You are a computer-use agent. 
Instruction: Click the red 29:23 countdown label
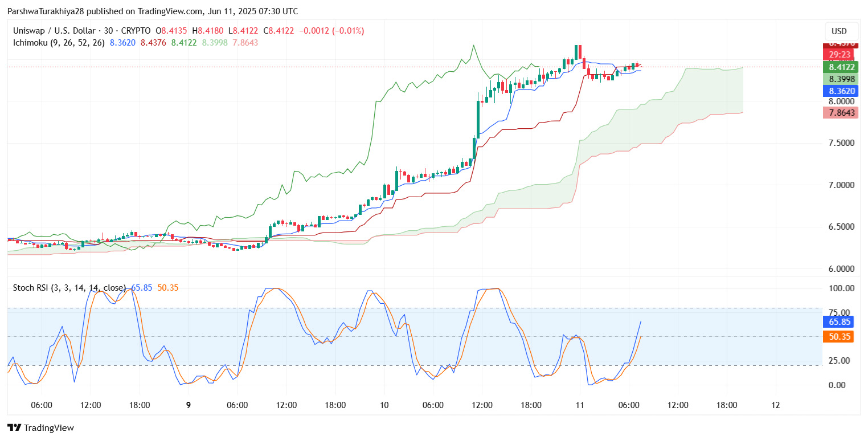click(840, 55)
